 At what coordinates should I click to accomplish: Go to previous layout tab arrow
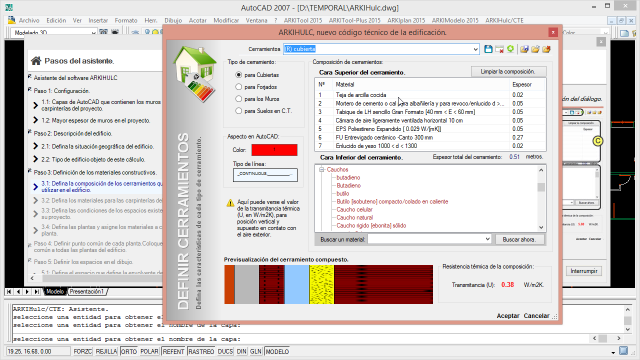(x=18, y=291)
